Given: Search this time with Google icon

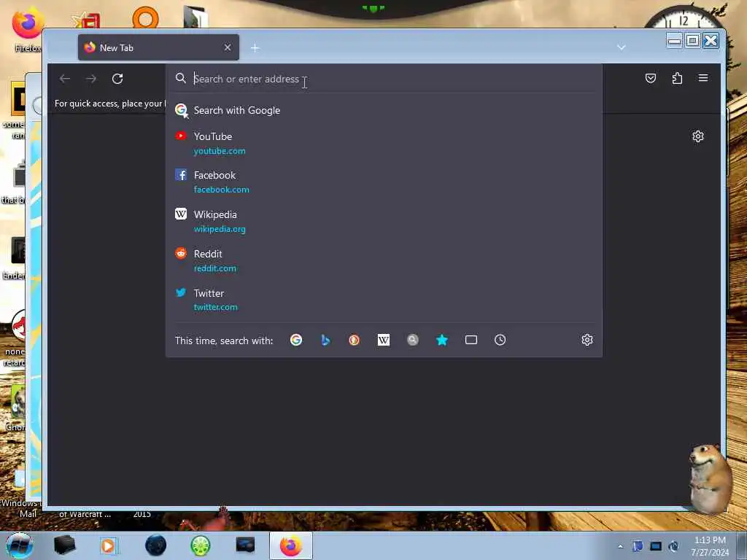Looking at the screenshot, I should point(296,340).
